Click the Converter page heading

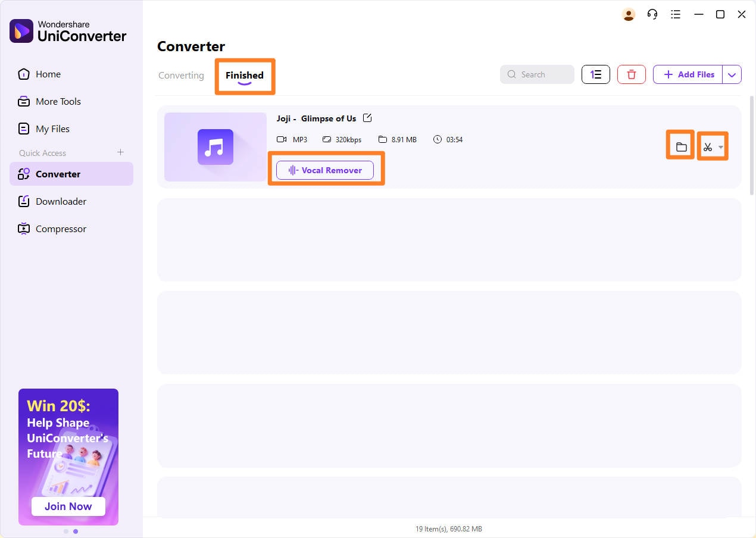tap(191, 46)
